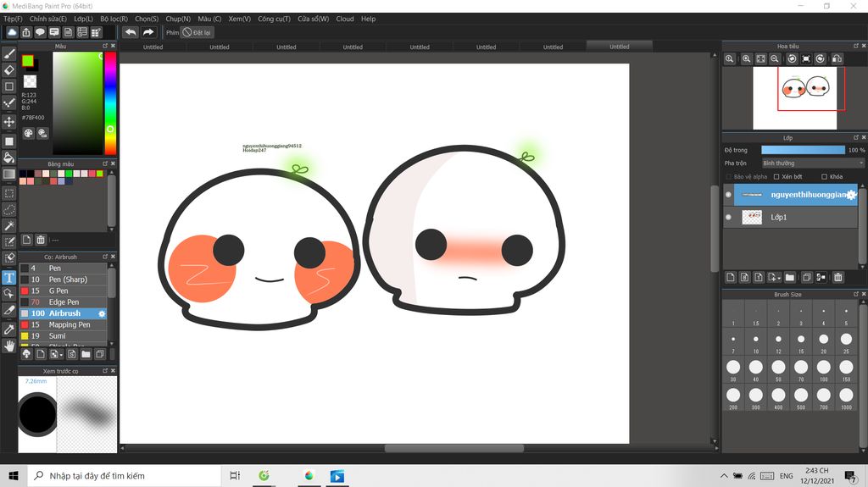868x487 pixels.
Task: Download cloud brush icon in brush panel
Action: pyautogui.click(x=26, y=354)
